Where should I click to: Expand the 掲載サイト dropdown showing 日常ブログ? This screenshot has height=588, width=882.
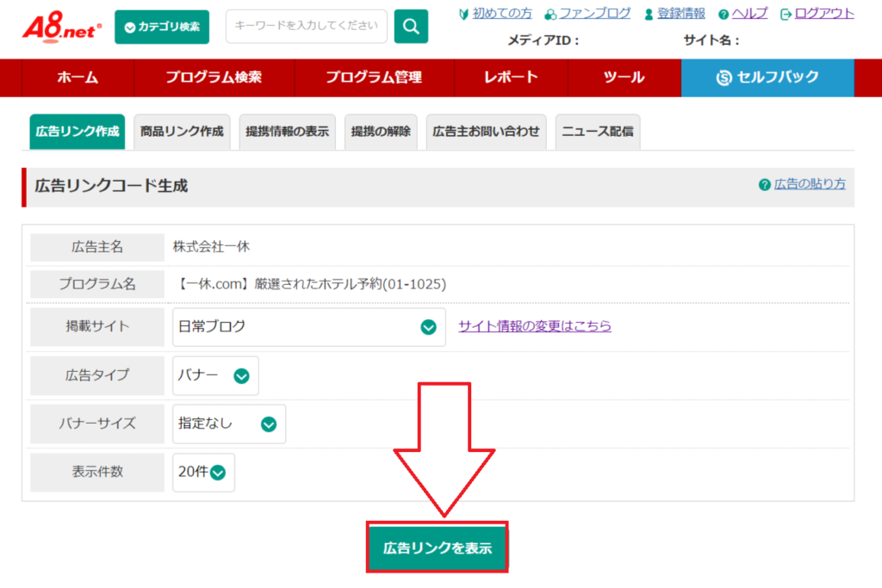tap(309, 326)
